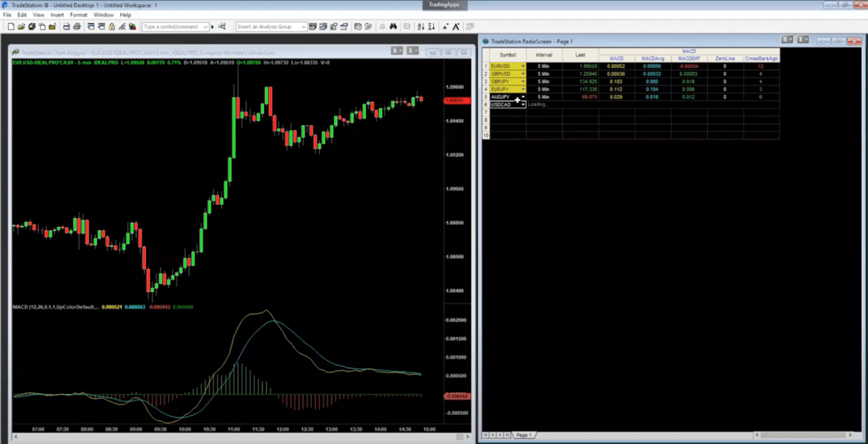
Task: Open the Format menu
Action: pyautogui.click(x=78, y=14)
